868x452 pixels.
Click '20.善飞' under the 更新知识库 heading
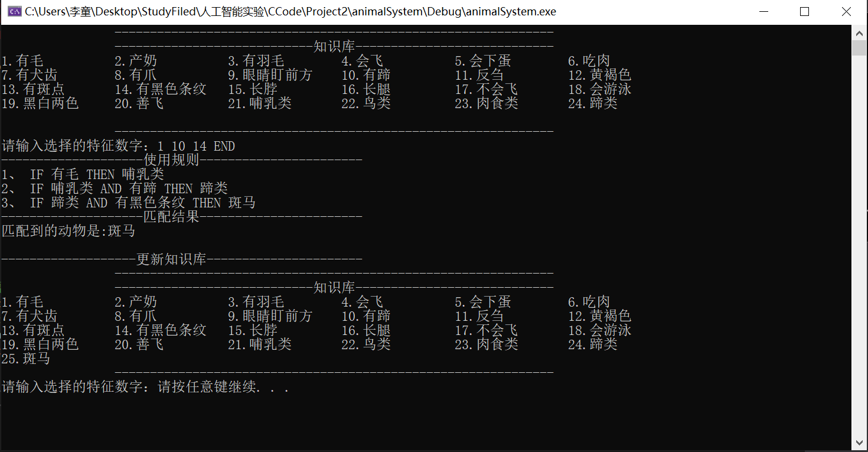tap(139, 344)
